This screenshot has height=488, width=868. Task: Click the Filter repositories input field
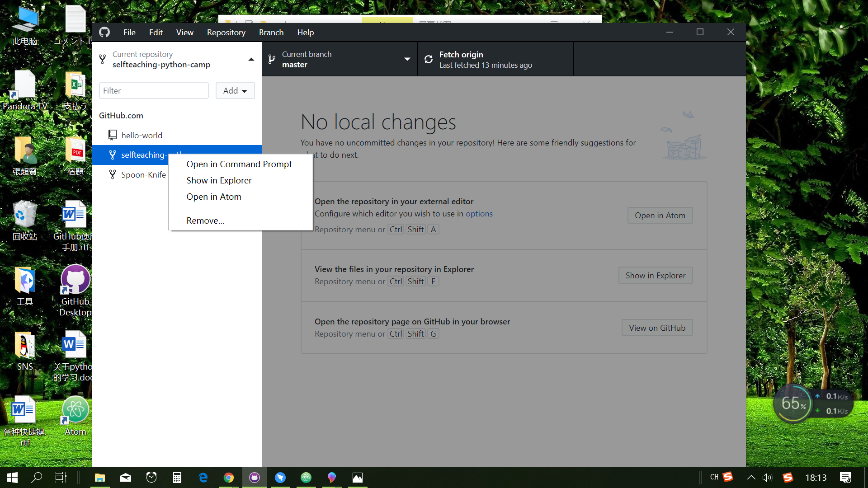pos(154,90)
